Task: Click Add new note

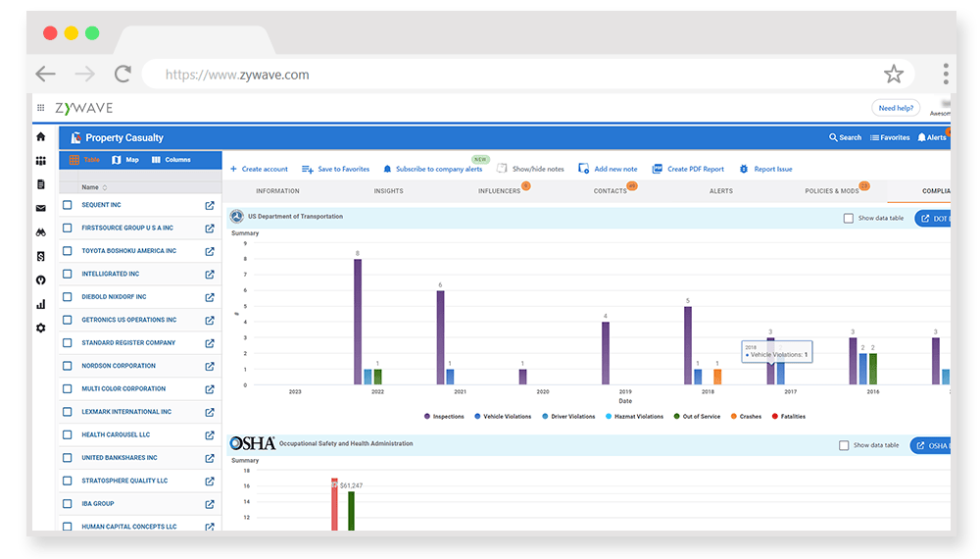Action: click(x=609, y=169)
